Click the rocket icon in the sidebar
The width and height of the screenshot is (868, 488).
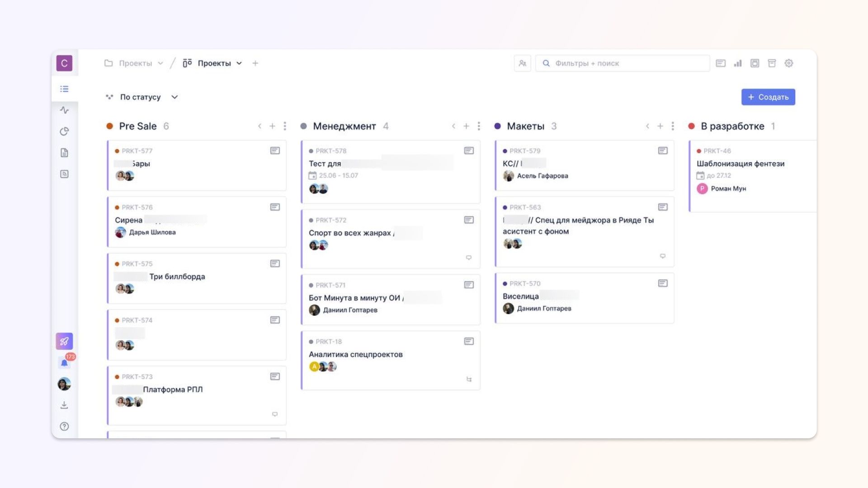point(64,341)
